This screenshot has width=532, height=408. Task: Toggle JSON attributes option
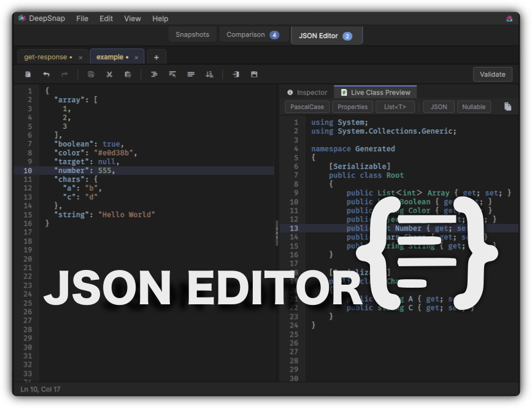439,107
